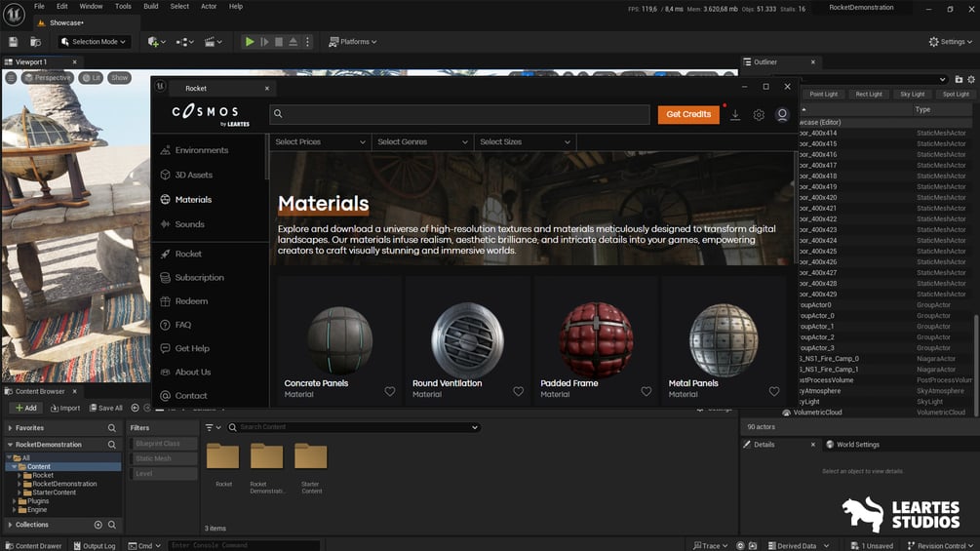Start Play in Editor
Viewport: 980px width, 551px height.
tap(250, 42)
